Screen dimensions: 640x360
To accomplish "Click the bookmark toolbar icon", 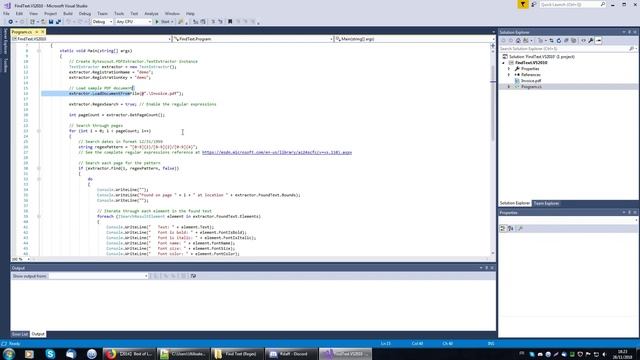I will [230, 22].
